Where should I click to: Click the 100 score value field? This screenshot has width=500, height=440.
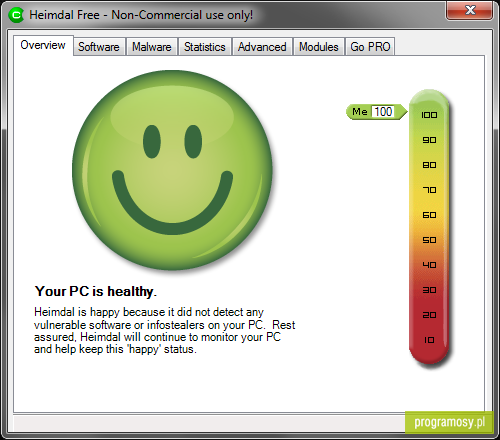(x=383, y=112)
